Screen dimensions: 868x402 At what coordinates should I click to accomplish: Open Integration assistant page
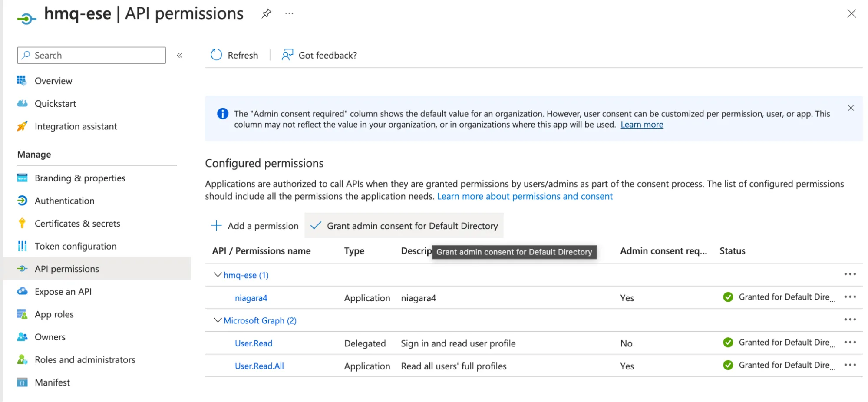coord(76,126)
